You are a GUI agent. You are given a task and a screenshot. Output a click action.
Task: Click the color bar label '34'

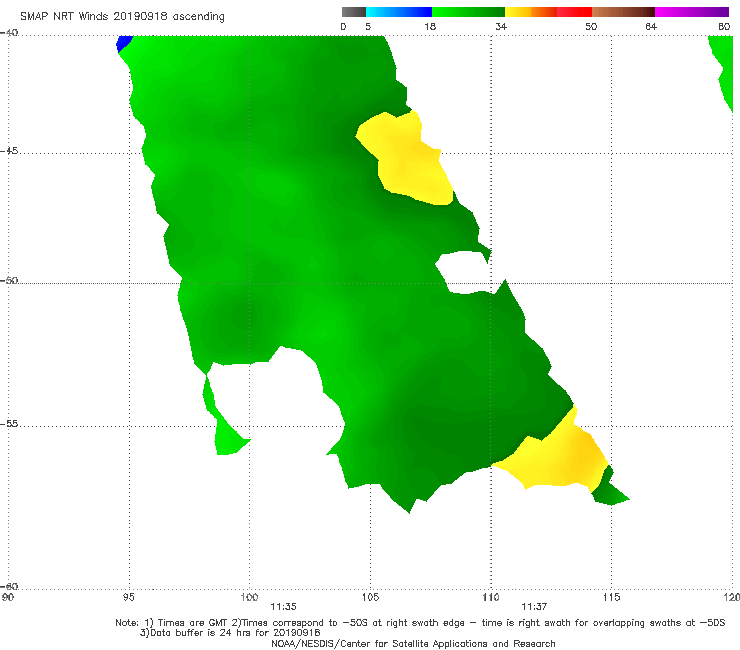(501, 27)
